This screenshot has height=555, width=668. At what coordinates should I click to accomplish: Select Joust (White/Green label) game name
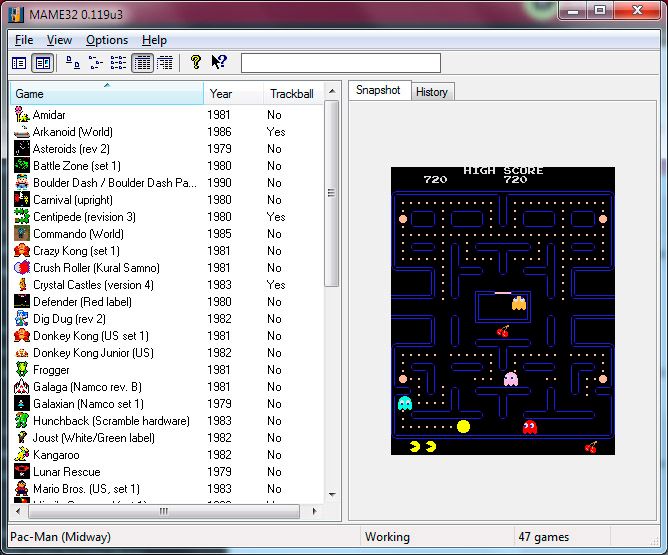point(94,438)
